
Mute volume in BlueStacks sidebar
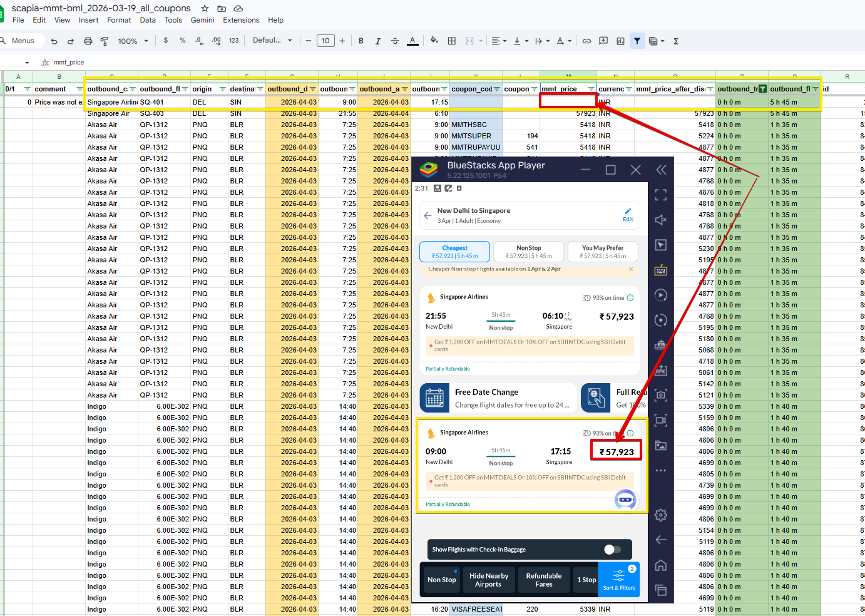[660, 220]
